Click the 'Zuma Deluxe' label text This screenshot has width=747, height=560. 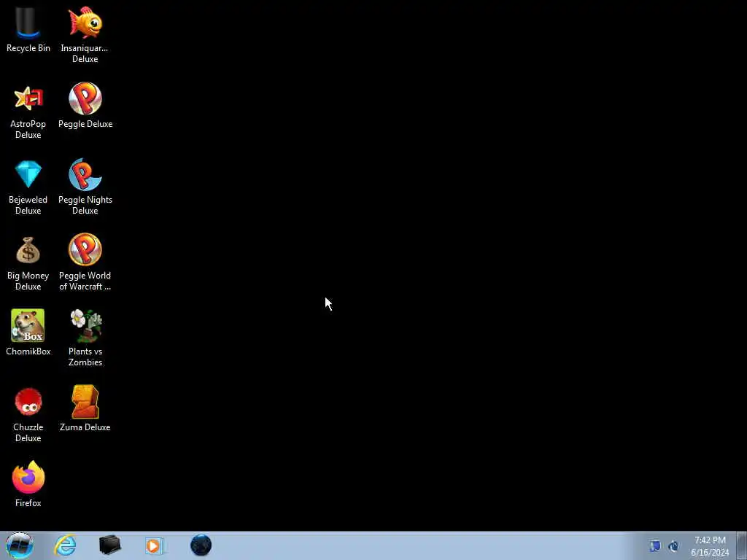click(85, 427)
